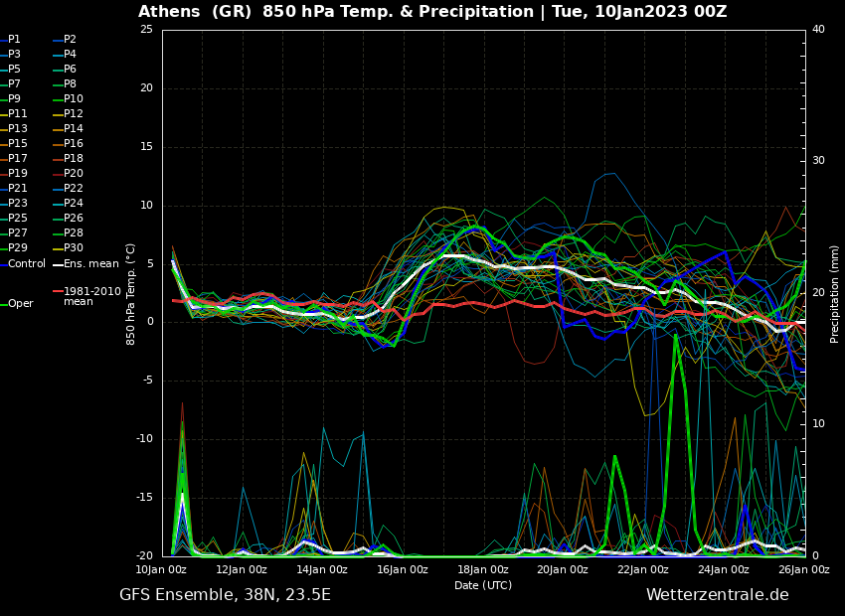Choose the 22Jan 00z date label

(644, 569)
